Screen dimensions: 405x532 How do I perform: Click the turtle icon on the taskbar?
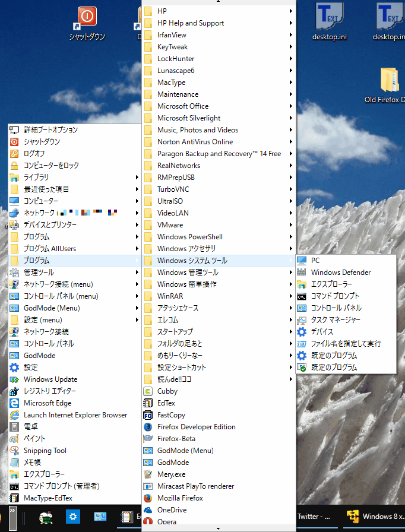point(46,517)
